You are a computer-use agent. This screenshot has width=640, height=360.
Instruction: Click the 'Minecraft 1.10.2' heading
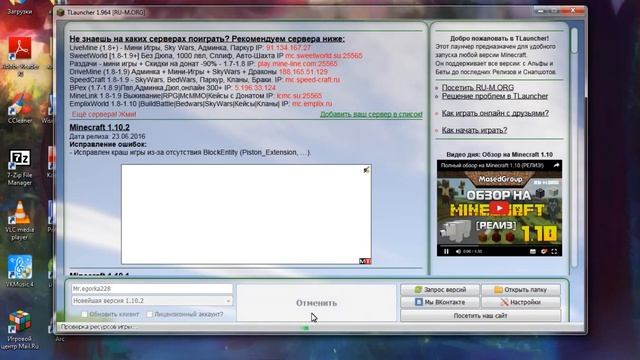(99, 127)
